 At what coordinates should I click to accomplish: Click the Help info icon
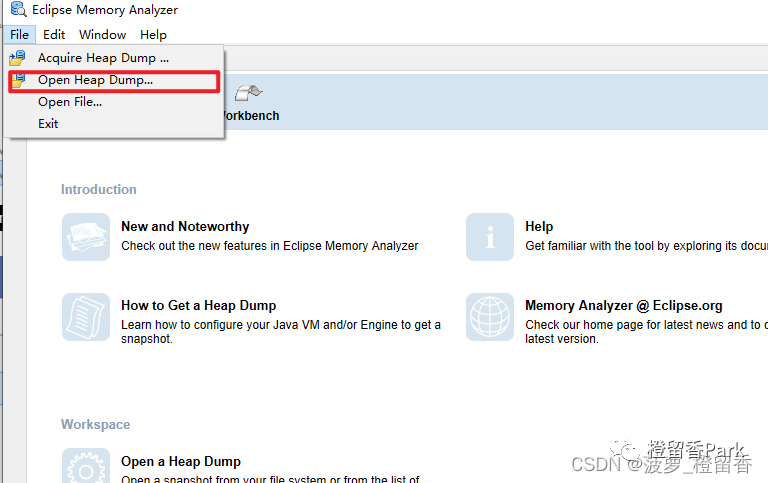(490, 237)
